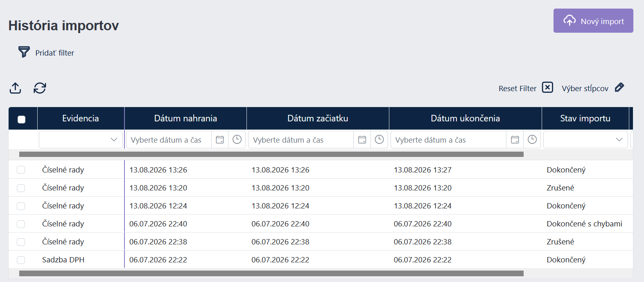Open clock picker for Dátum nahrania filter
Screen dimensions: 644x282
(237, 140)
